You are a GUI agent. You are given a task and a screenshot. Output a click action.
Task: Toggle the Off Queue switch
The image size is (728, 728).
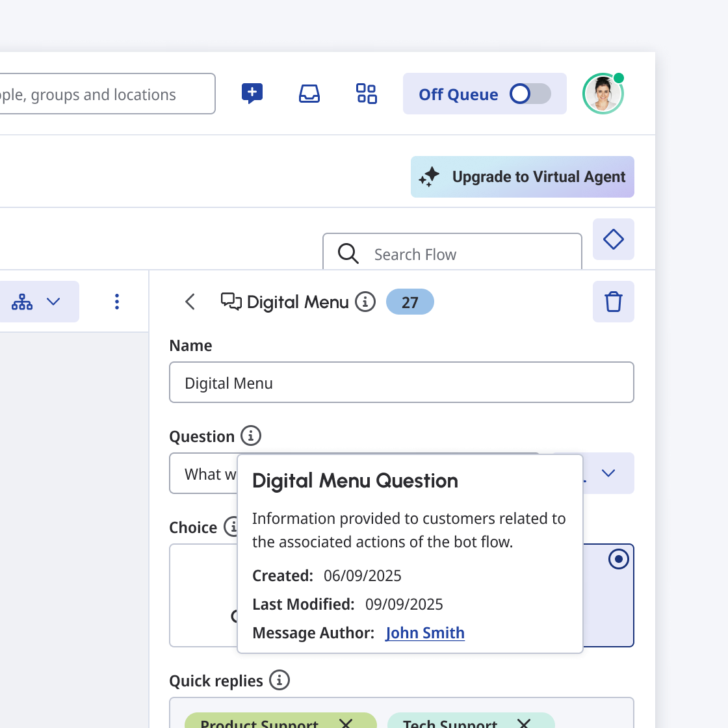(530, 94)
